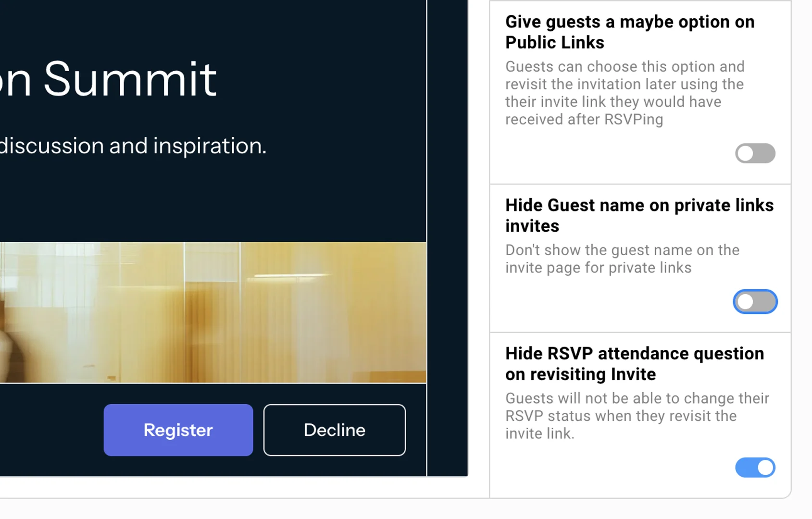This screenshot has width=812, height=519.
Task: Enable the maybe option on Public Links toggle
Action: [x=755, y=153]
